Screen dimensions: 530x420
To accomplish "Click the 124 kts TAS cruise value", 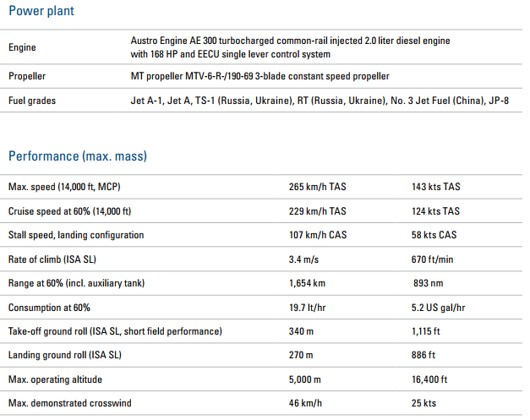I will point(435,211).
